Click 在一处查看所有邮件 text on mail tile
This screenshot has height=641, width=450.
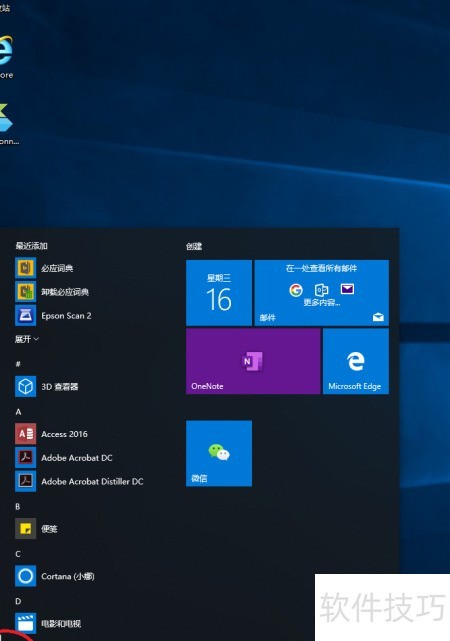[x=322, y=268]
